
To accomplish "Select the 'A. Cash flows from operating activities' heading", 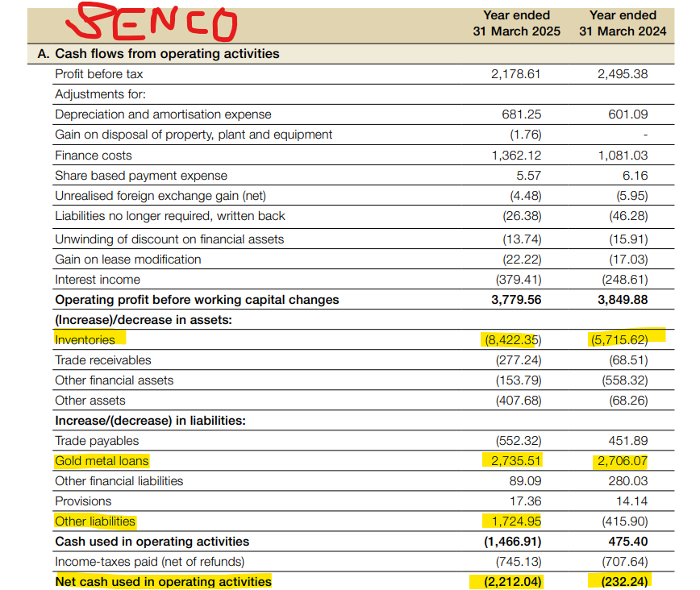I will coord(159,54).
